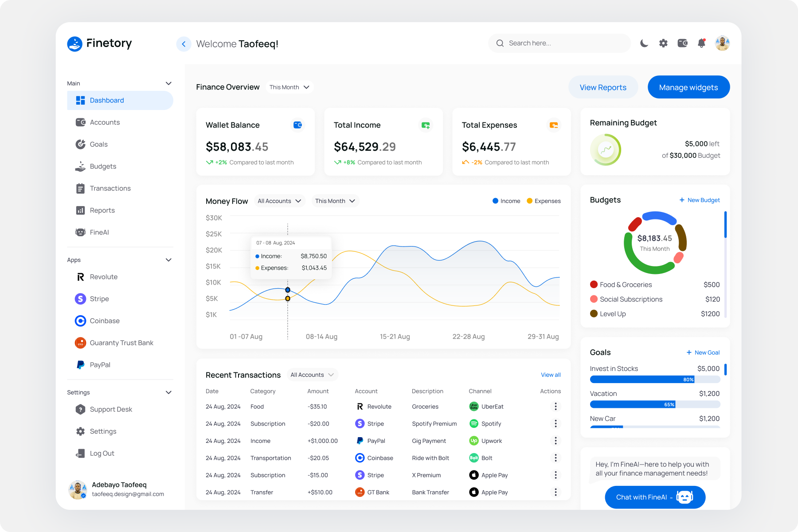Open actions menu for the Spotify Premium transaction
Screen dimensions: 798x532
coord(555,424)
